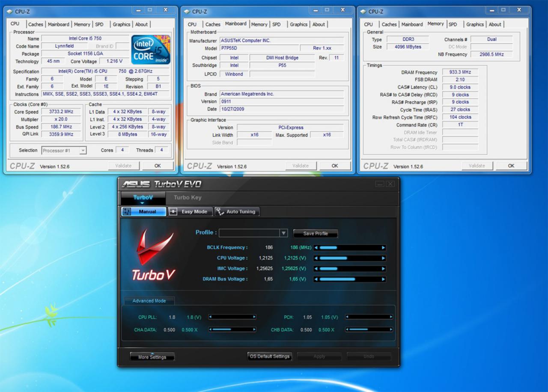Open SPD tab in Memory window
This screenshot has width=548, height=392.
pyautogui.click(x=453, y=24)
